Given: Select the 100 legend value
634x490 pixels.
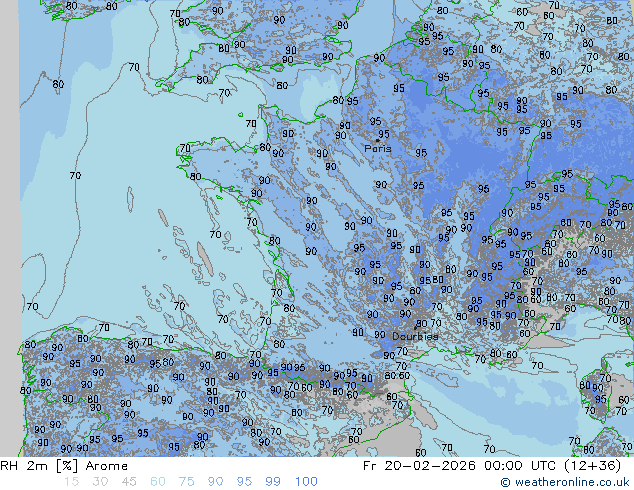Looking at the screenshot, I should click(x=306, y=482).
